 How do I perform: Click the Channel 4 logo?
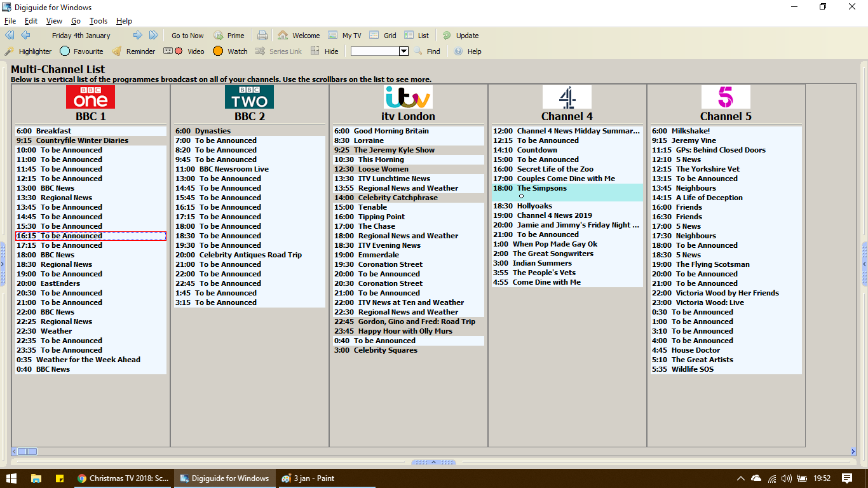[567, 97]
